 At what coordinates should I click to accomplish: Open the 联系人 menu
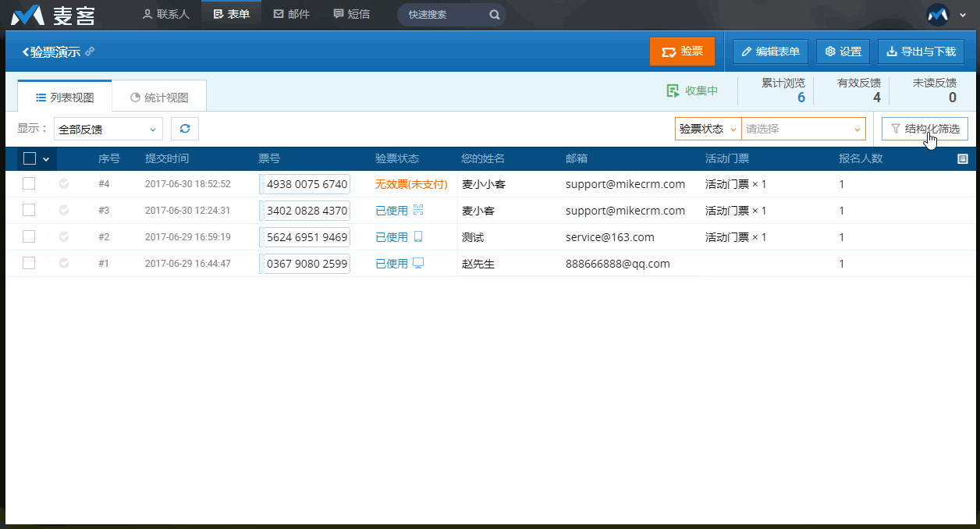[x=165, y=14]
